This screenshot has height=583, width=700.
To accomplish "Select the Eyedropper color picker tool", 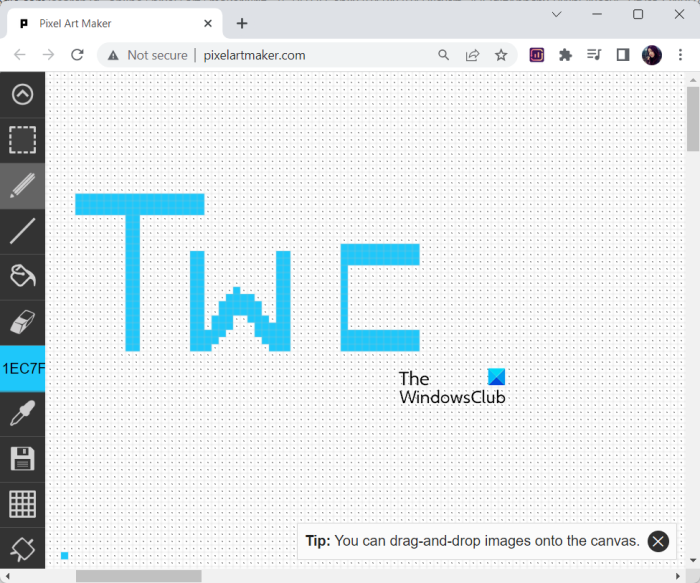I will [22, 413].
